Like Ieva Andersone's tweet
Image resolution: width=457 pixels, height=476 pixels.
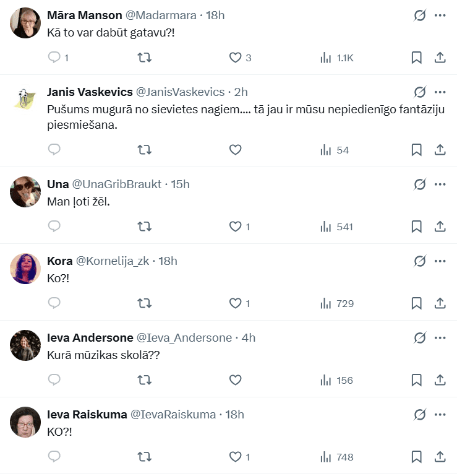click(236, 380)
